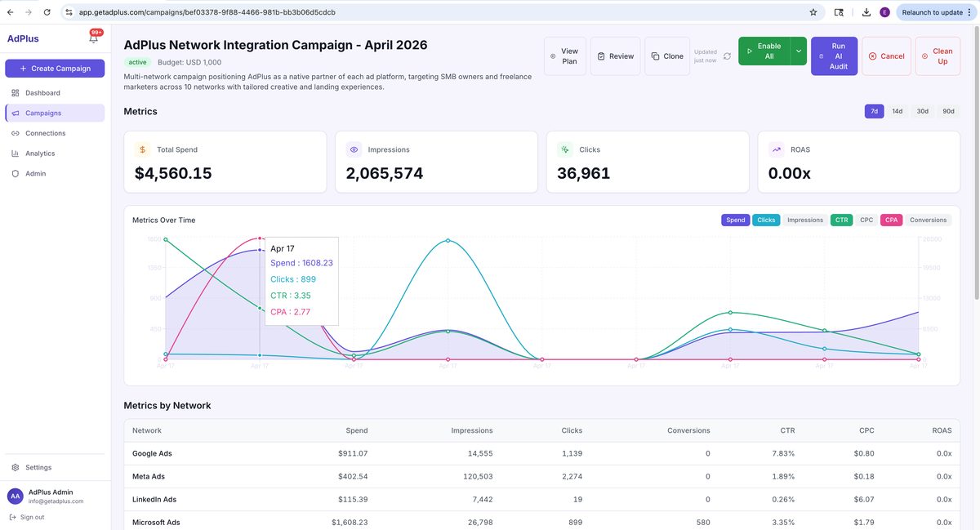Click the Impressions column header
The image size is (980, 530).
tap(472, 430)
